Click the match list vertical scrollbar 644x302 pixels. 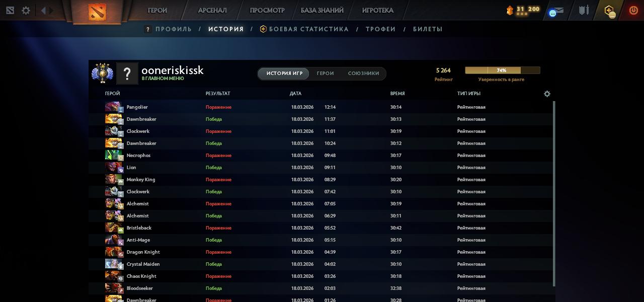pyautogui.click(x=554, y=191)
